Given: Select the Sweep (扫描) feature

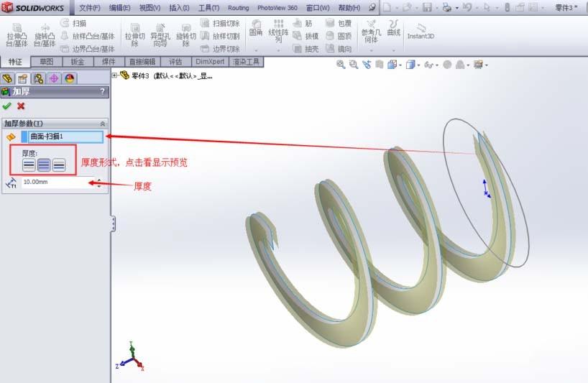Looking at the screenshot, I should [x=73, y=23].
